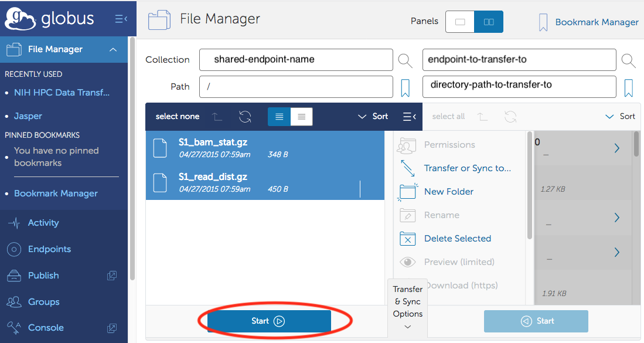The width and height of the screenshot is (644, 343).
Task: Open Activity in the sidebar
Action: point(43,223)
